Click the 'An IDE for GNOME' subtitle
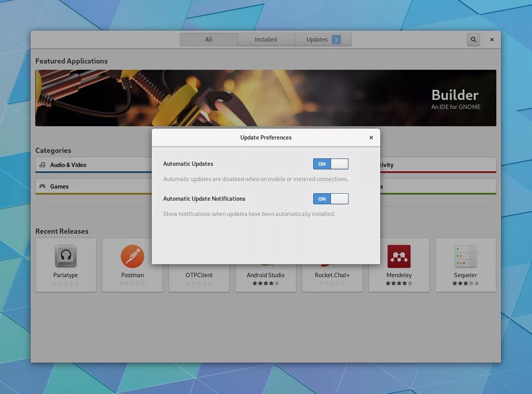The image size is (532, 394). (456, 107)
